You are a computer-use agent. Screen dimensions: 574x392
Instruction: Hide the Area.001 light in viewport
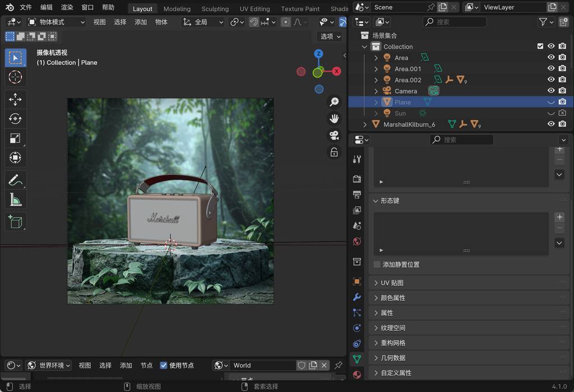[x=551, y=69]
